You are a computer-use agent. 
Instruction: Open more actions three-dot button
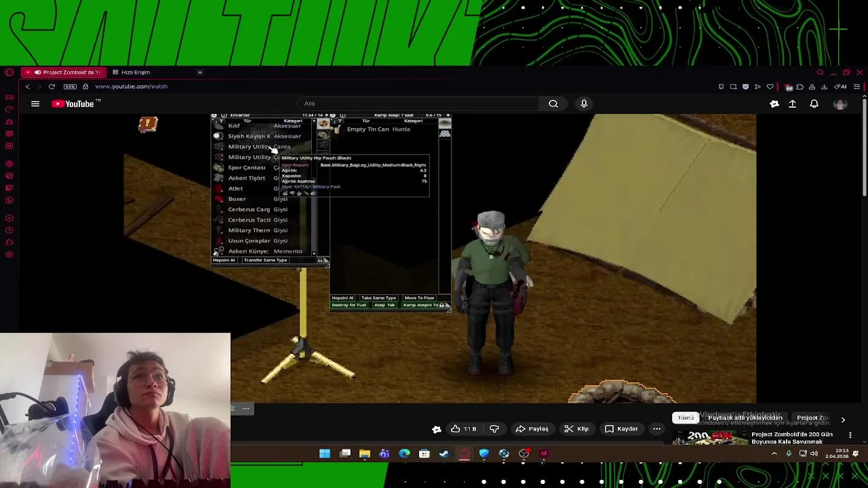click(656, 429)
